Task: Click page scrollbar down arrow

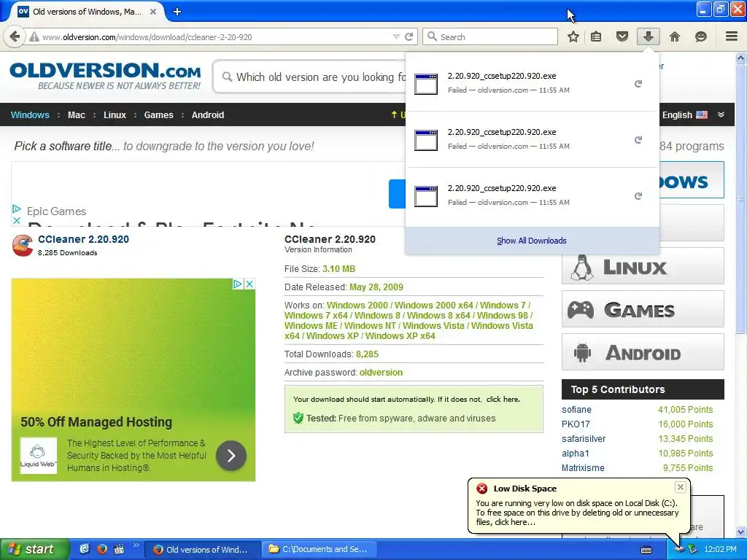Action: coord(741,532)
